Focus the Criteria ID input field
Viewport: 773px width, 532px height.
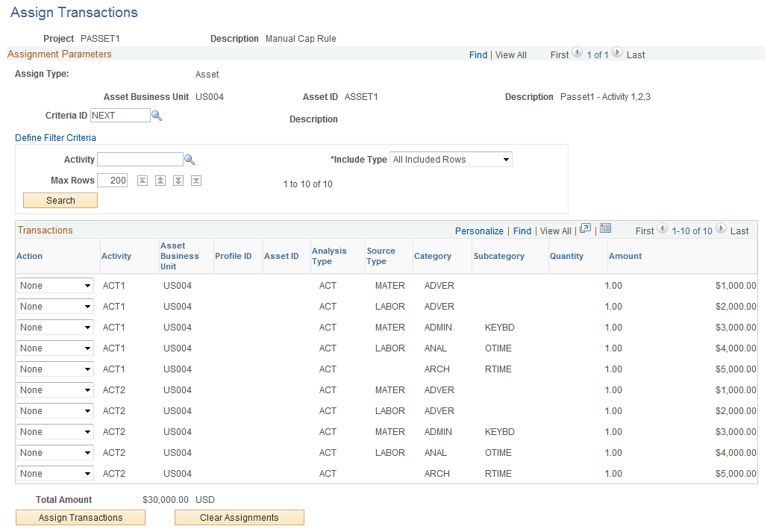click(120, 116)
